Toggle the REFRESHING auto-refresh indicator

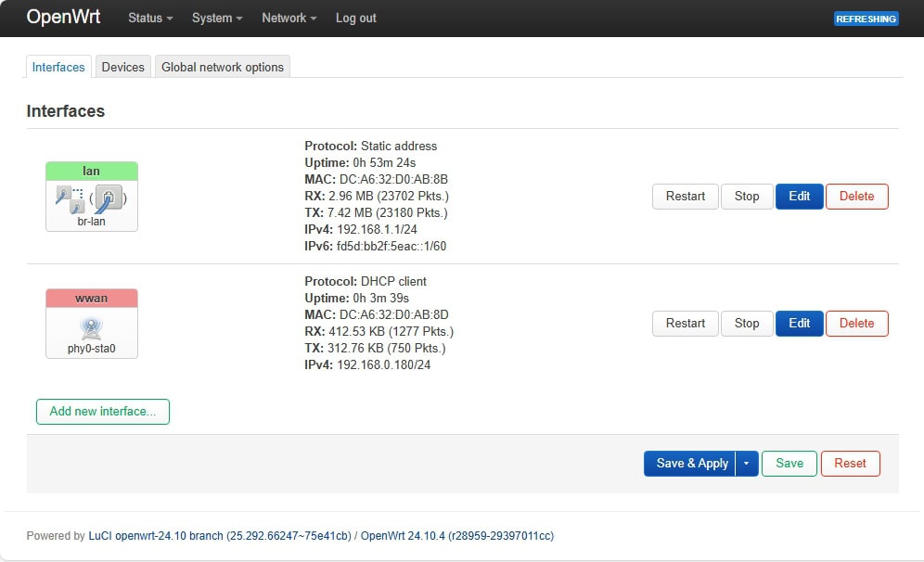click(x=866, y=18)
